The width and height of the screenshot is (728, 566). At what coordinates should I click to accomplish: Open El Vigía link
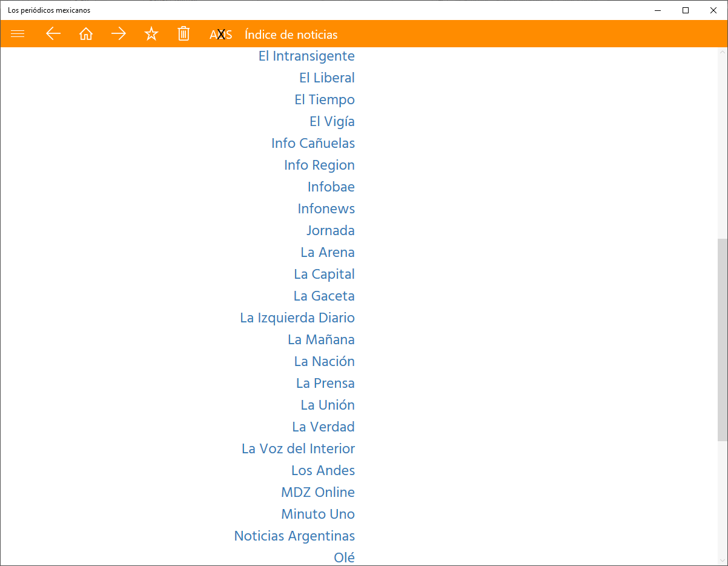coord(332,121)
